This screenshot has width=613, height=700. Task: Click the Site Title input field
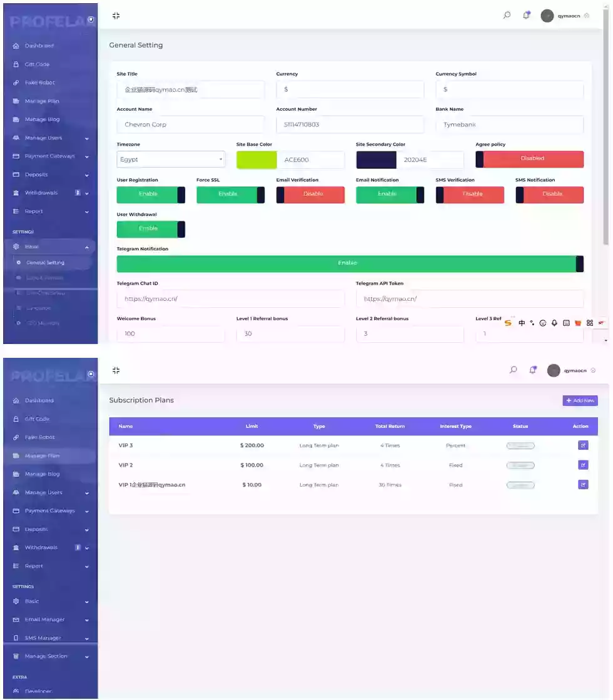(x=191, y=89)
